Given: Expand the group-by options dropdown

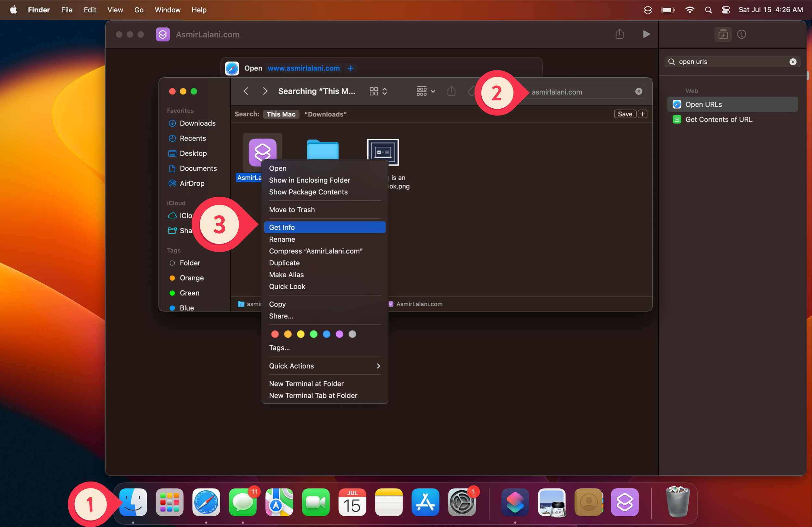Looking at the screenshot, I should [425, 91].
